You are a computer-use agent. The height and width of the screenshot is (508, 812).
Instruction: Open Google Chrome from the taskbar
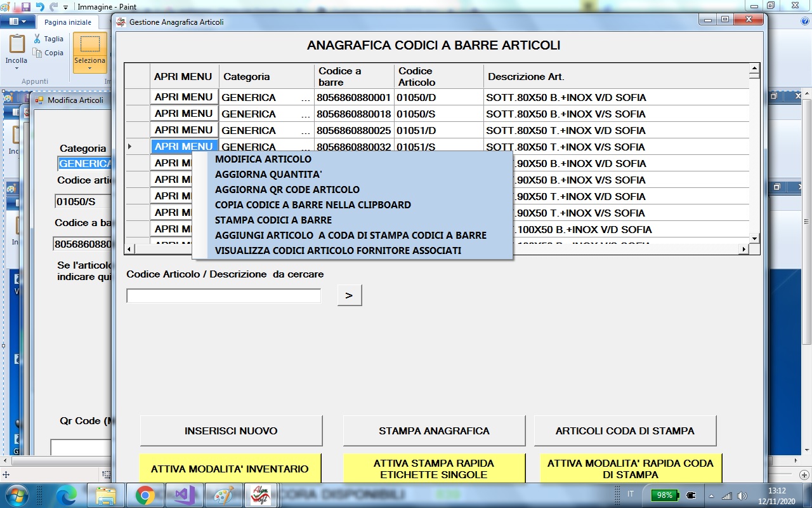145,495
